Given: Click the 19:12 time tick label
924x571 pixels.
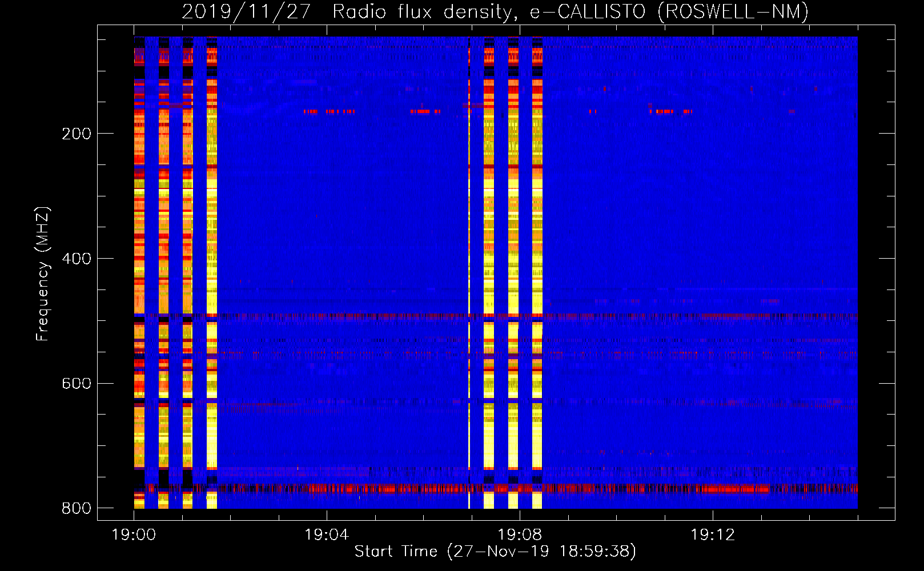Looking at the screenshot, I should click(x=713, y=534).
